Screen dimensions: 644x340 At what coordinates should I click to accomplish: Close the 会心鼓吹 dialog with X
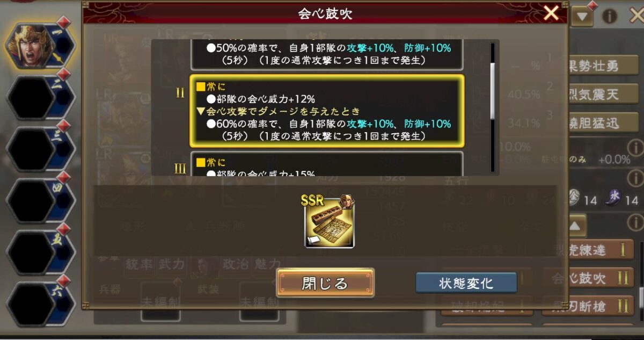point(551,13)
